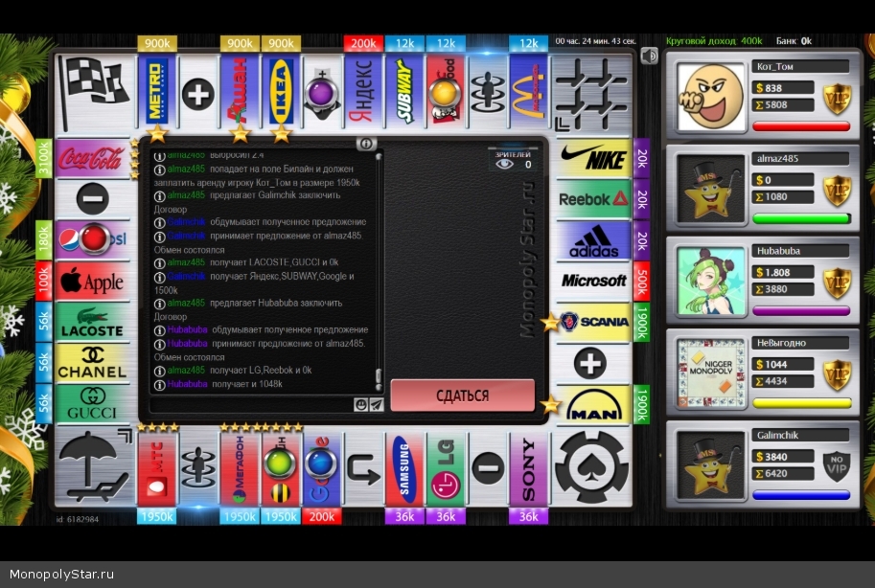875x588 pixels.
Task: Click the MonopolyStar.ru footer link
Action: tap(61, 574)
